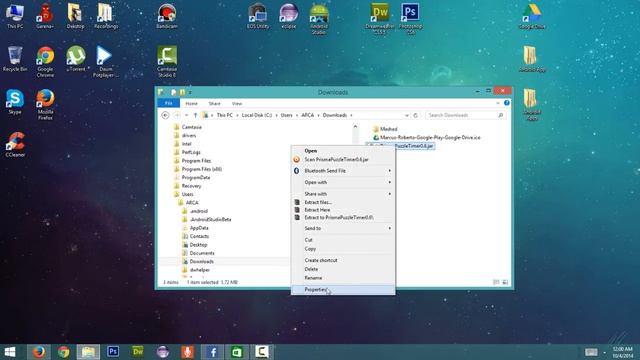Click 'ARCA' in the address breadcrumb
This screenshot has width=640, height=360.
[x=308, y=116]
